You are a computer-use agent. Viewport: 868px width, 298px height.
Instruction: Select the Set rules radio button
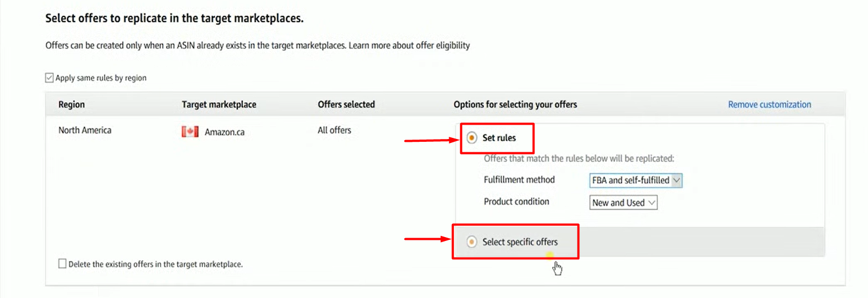(472, 138)
